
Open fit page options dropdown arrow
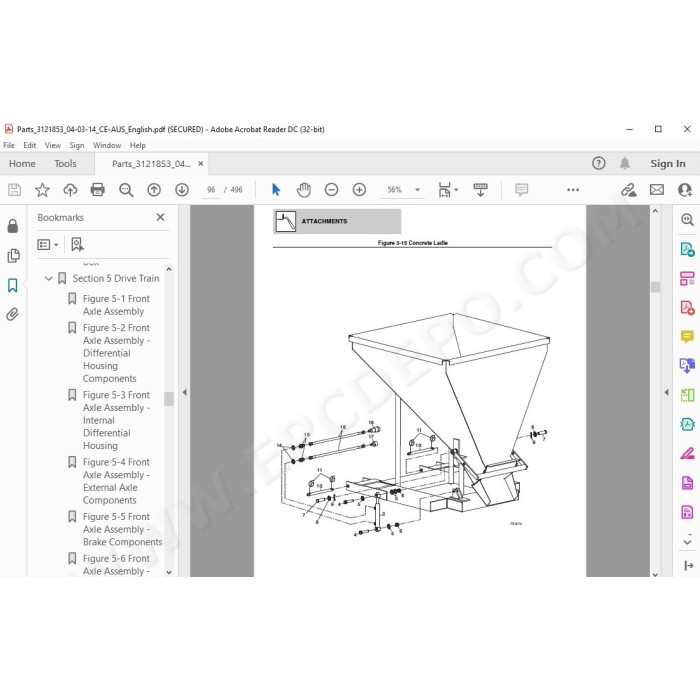pos(456,190)
